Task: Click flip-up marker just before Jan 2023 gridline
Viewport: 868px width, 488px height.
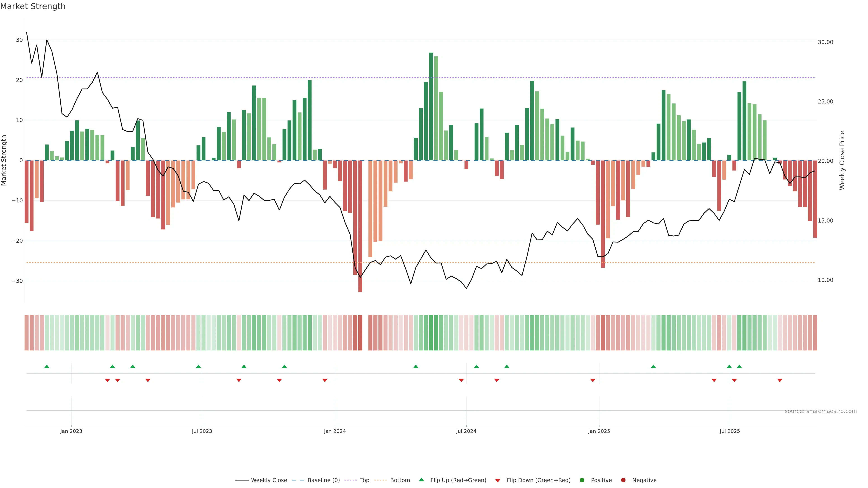Action: point(47,366)
